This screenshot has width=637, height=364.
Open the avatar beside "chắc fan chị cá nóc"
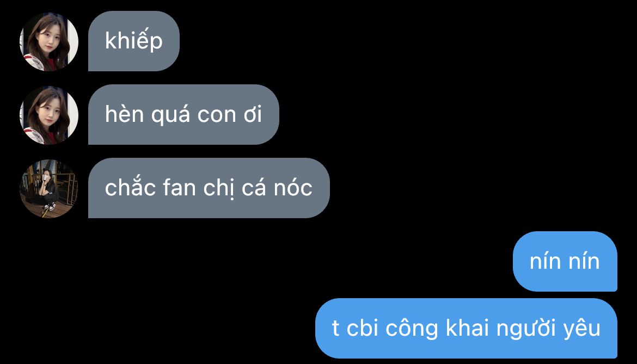click(x=49, y=189)
